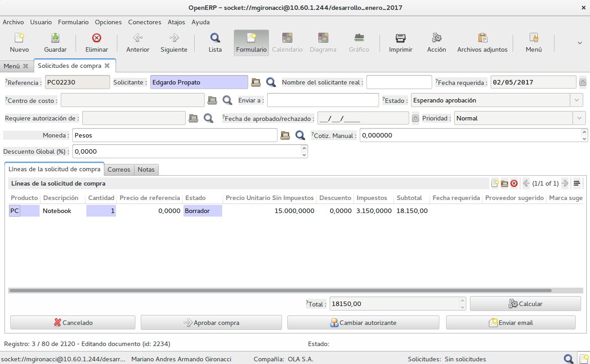Open calendar picker for Fecha requerida
The image size is (590, 364).
click(x=583, y=82)
